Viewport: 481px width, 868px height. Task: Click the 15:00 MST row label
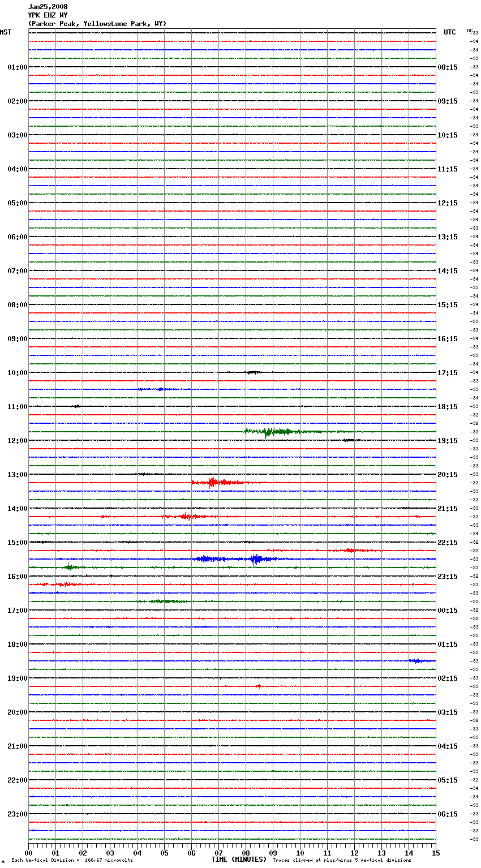pyautogui.click(x=17, y=543)
